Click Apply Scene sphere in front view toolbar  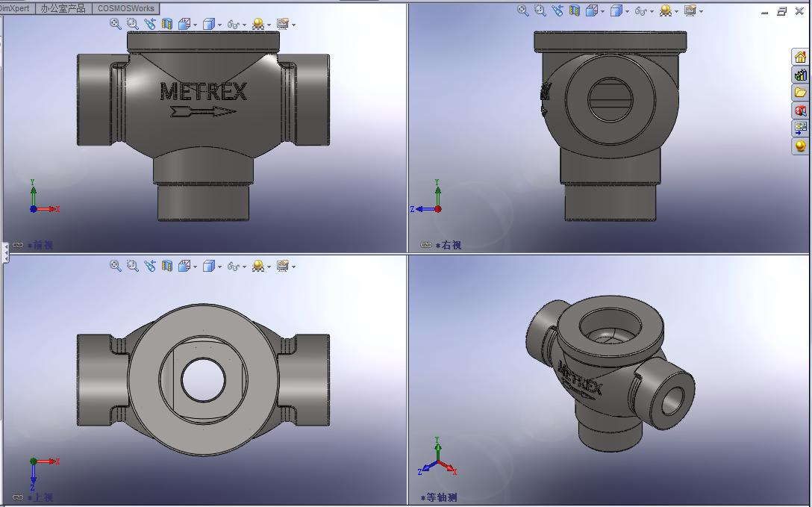point(257,23)
